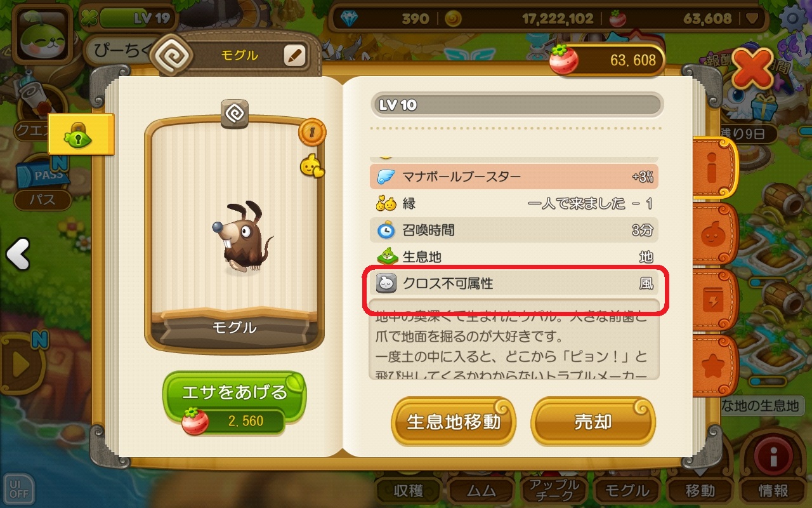Toggle the UI OFF button
Screen dimensions: 812x508
pyautogui.click(x=18, y=488)
